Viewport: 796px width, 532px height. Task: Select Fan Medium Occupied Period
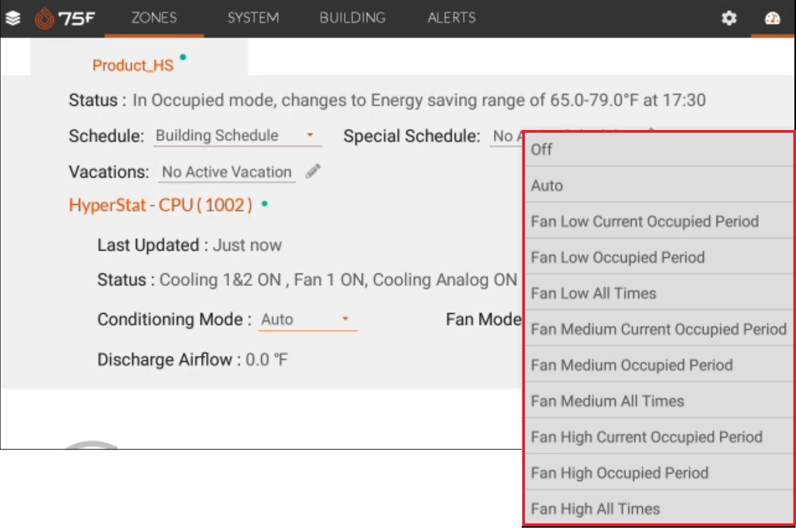click(x=659, y=365)
